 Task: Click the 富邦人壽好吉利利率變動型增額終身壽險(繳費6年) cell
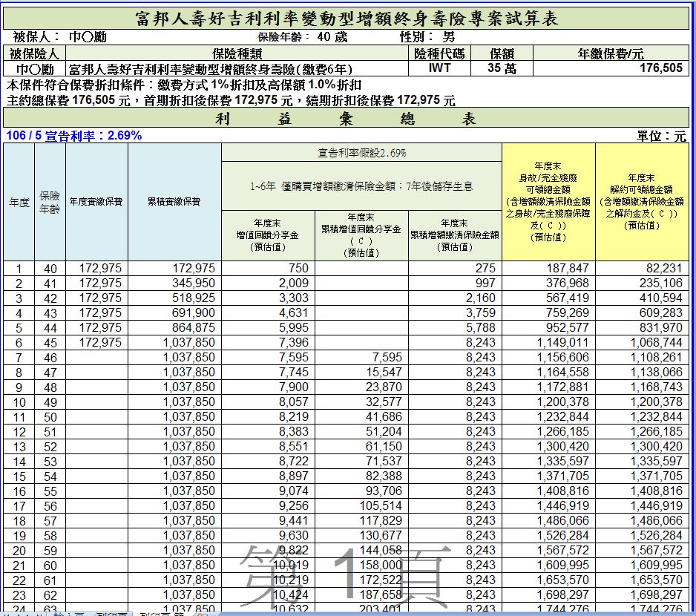click(237, 68)
